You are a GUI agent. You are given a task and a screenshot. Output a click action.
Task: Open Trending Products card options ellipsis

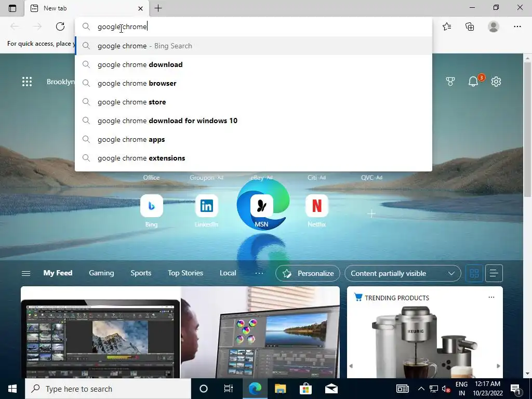click(x=491, y=297)
